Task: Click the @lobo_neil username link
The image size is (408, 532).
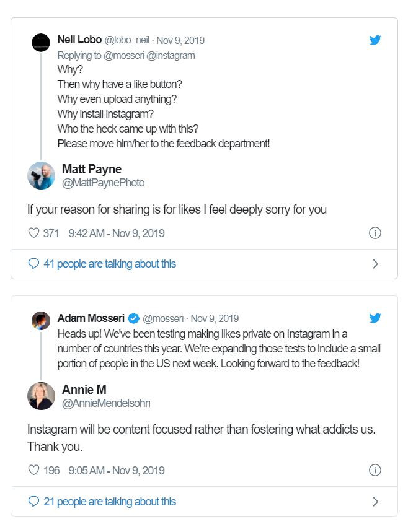Action: pyautogui.click(x=128, y=40)
